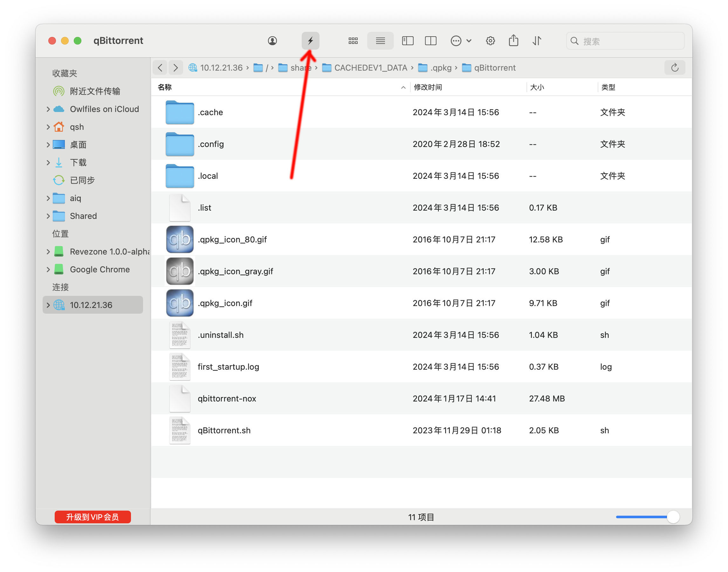Click the account profile icon in toolbar
Screen dimensions: 728x572
tap(272, 41)
